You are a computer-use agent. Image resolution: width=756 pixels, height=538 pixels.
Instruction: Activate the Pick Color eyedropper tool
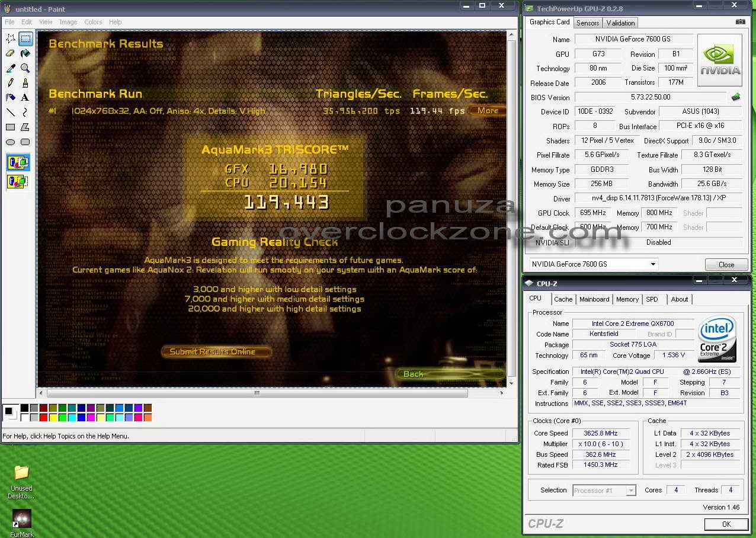click(x=11, y=69)
